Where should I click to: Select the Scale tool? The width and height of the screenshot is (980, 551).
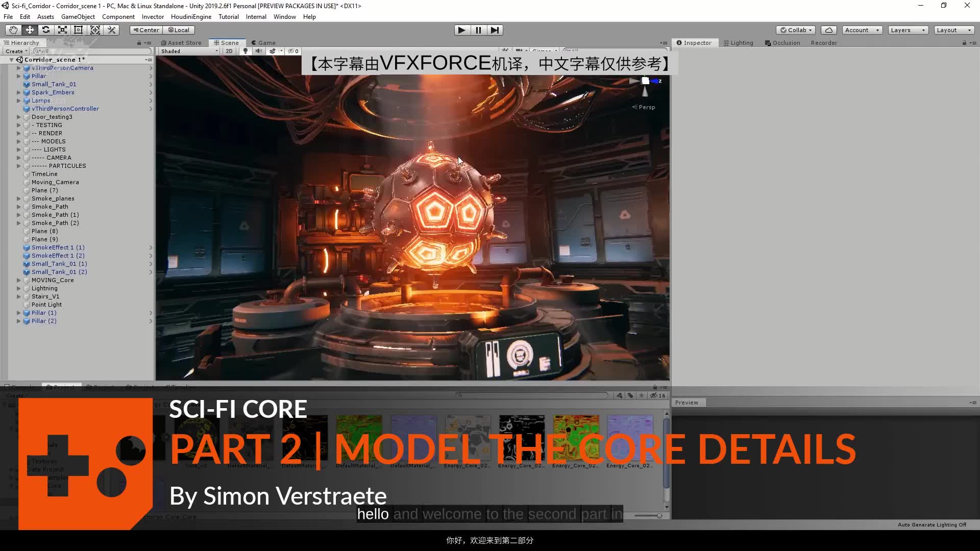pos(62,30)
